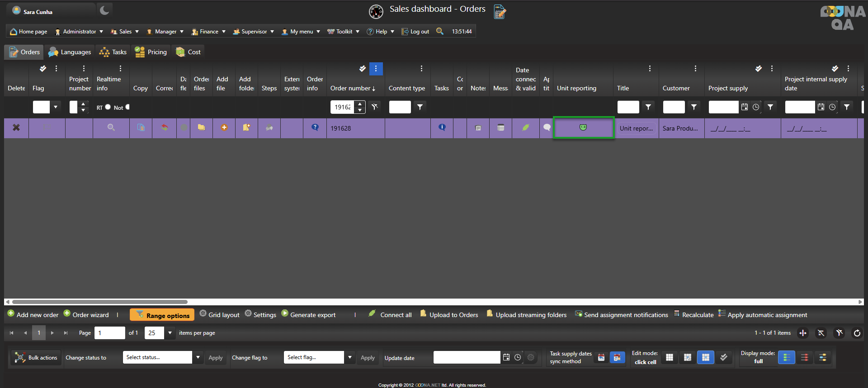Open the Select status dropdown

tap(198, 357)
